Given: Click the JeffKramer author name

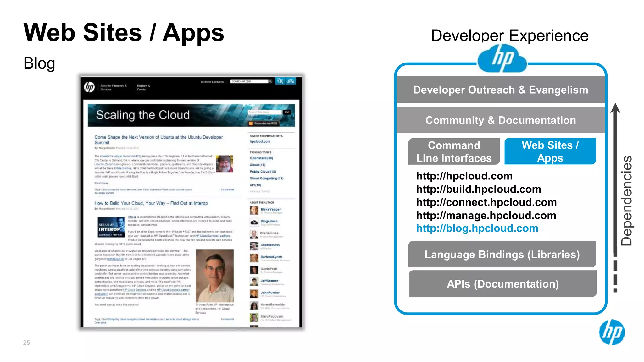Looking at the screenshot, I should 269,281.
